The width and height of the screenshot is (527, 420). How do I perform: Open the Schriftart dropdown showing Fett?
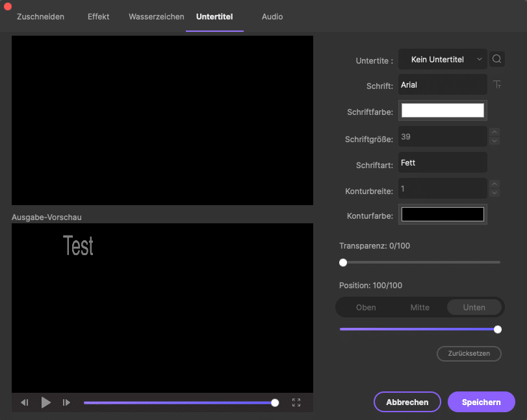click(x=443, y=162)
